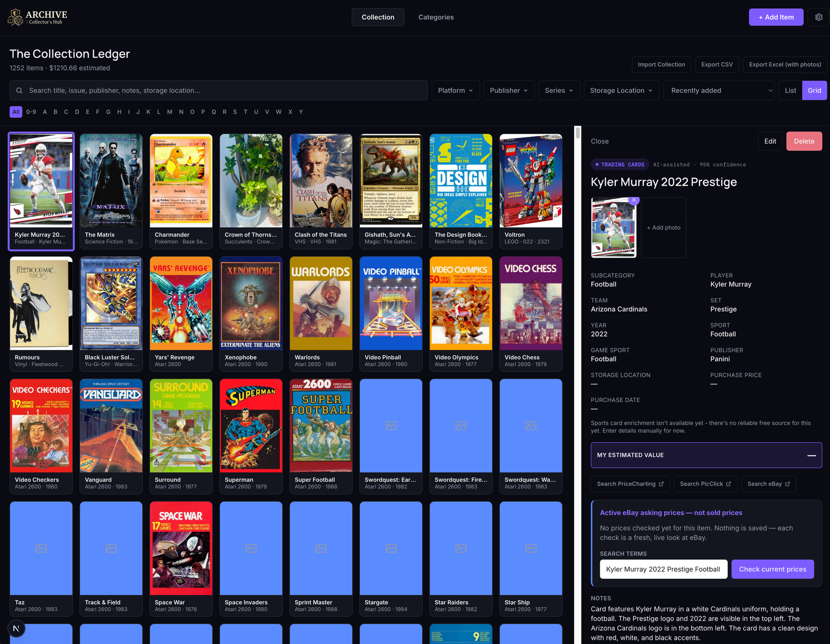The height and width of the screenshot is (644, 830).
Task: Open the Stargate placeholder image
Action: coord(391,548)
